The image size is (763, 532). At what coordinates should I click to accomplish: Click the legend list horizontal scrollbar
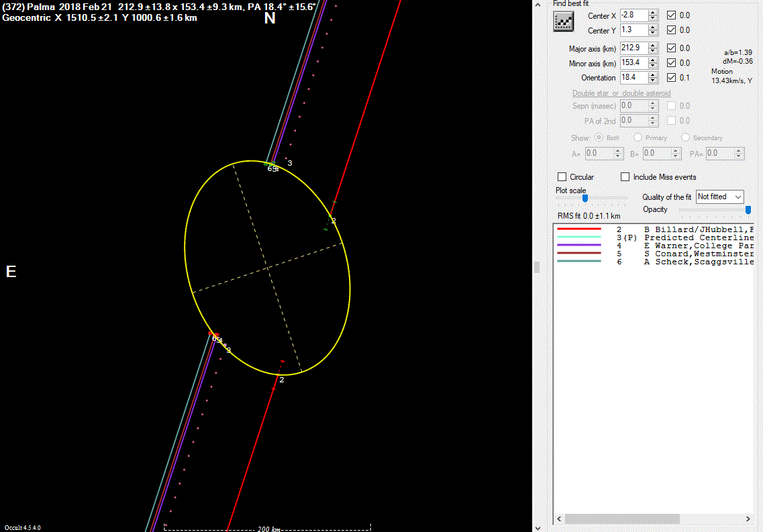click(x=622, y=519)
